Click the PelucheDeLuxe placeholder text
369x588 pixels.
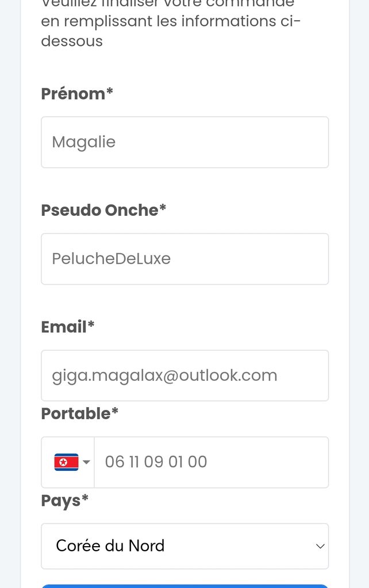(111, 259)
